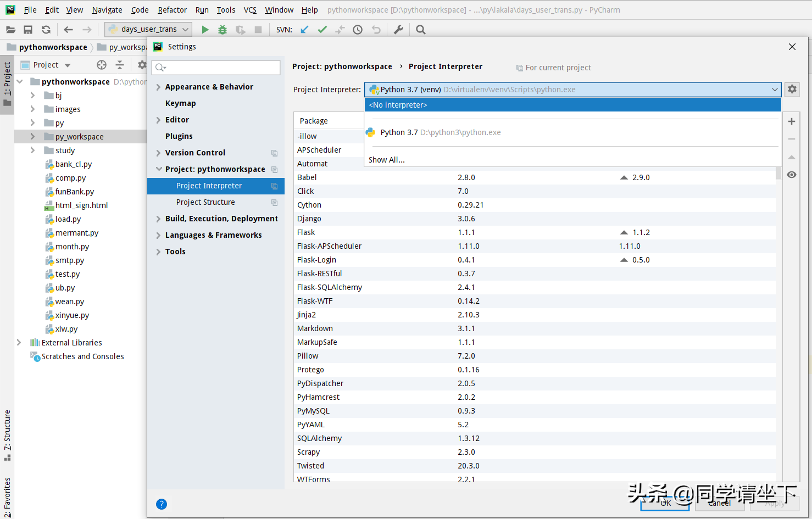The image size is (812, 519).
Task: Open settings with the wrench icon
Action: [399, 30]
